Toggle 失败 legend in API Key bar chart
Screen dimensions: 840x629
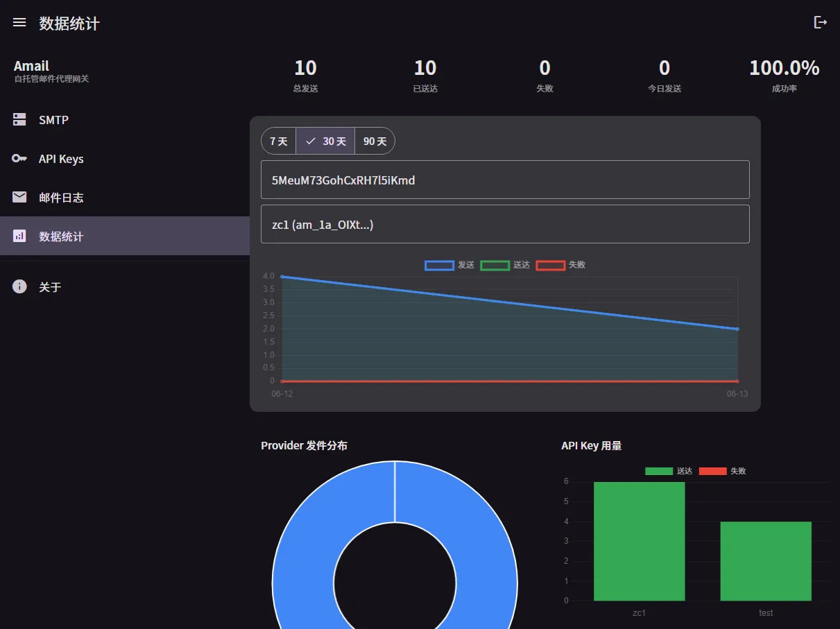722,471
